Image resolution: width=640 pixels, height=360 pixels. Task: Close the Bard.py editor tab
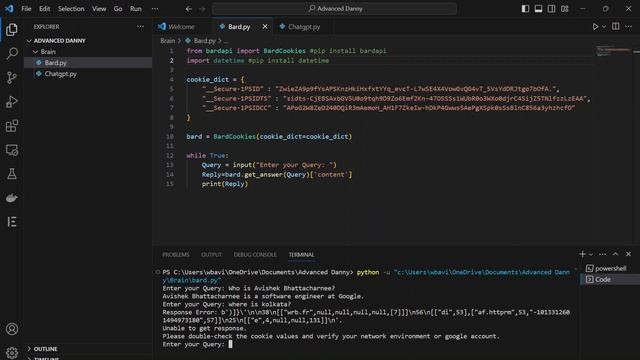pos(265,27)
